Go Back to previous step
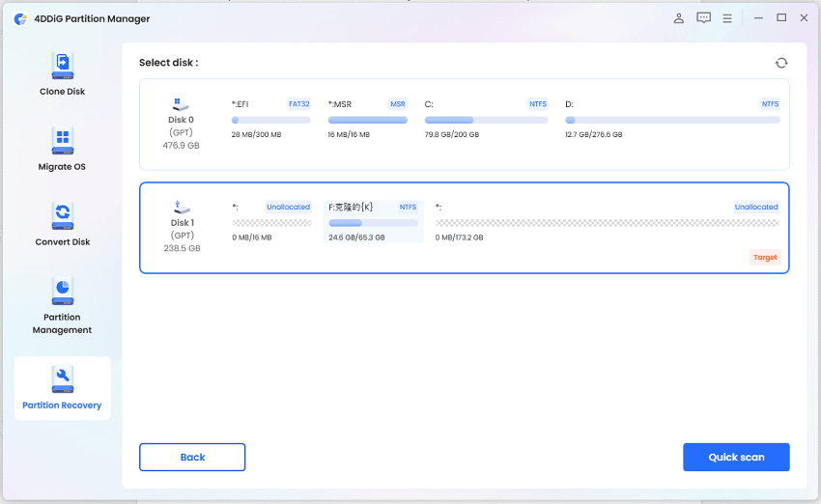This screenshot has height=504, width=821. (x=192, y=457)
